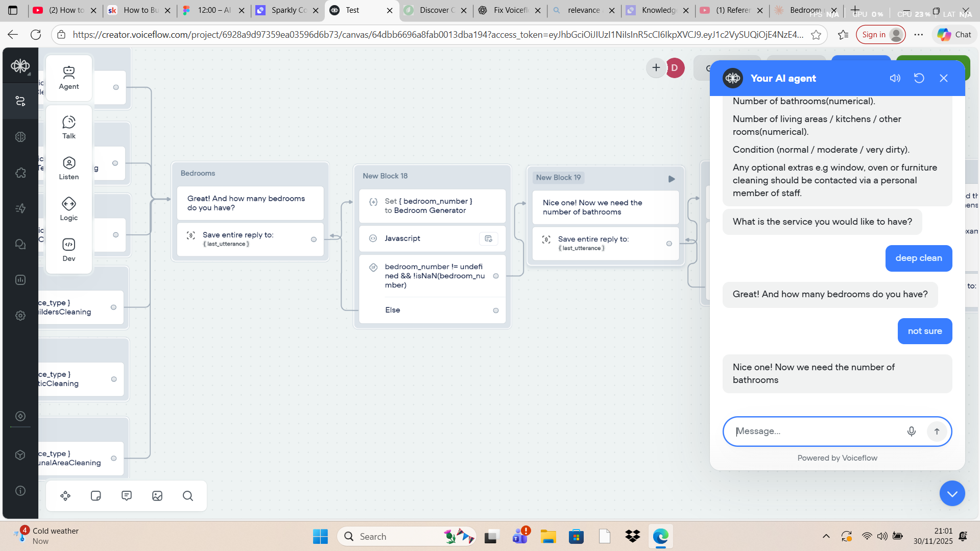Open Dropbox from taskbar
Screen dimensions: 980x551
pyautogui.click(x=633, y=537)
